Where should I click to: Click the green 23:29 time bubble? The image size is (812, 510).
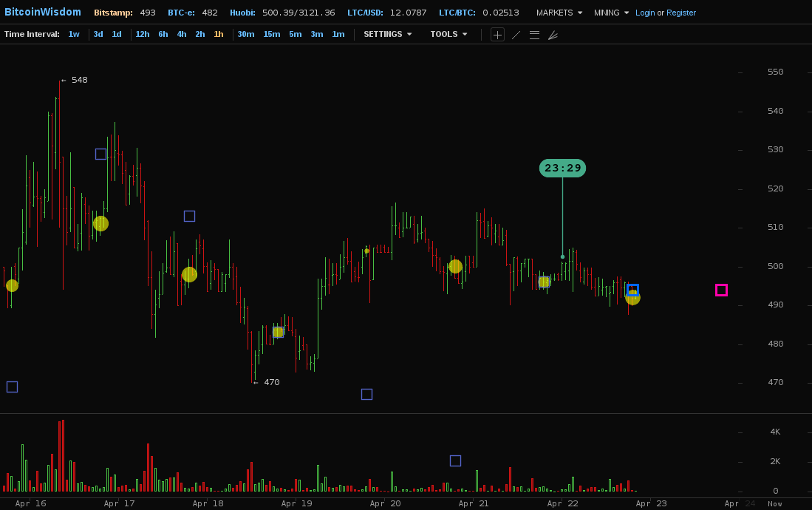[562, 168]
